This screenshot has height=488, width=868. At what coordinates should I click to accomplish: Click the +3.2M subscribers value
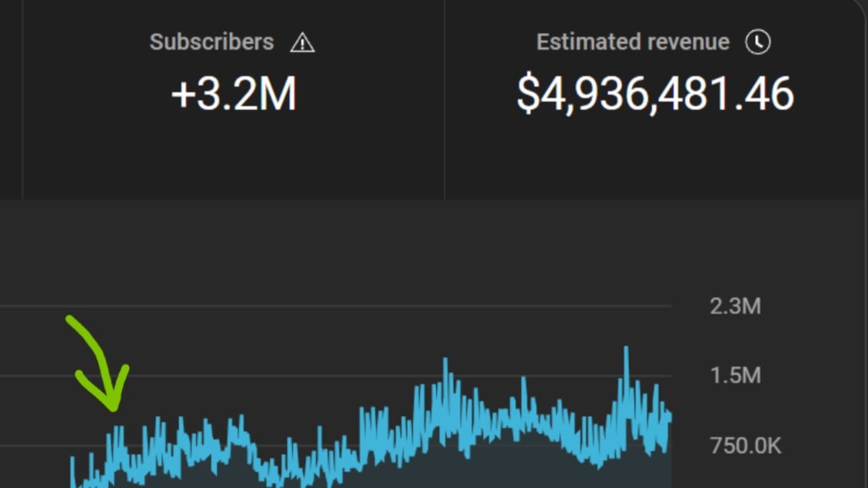pos(234,95)
